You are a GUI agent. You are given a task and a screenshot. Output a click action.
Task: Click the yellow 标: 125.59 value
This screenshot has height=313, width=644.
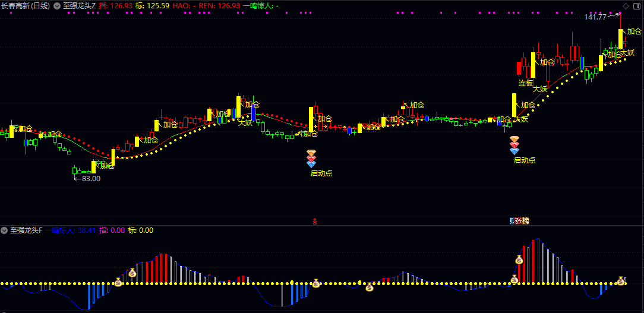(x=152, y=6)
